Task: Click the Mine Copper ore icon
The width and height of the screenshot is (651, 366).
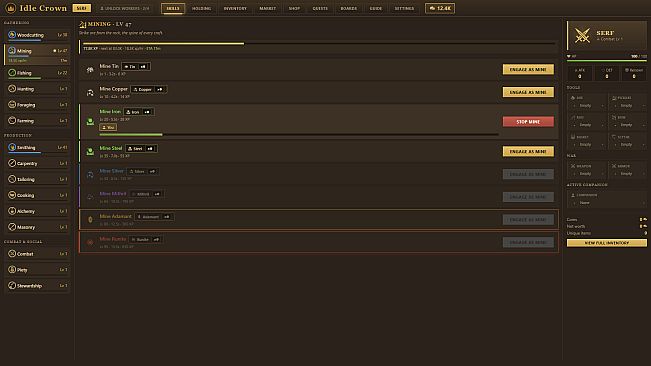Action: [90, 93]
